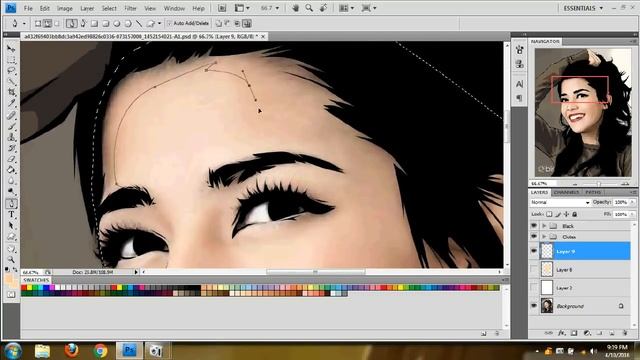This screenshot has width=640, height=360.
Task: Click the Hand tool in application bar
Action: pos(295,8)
